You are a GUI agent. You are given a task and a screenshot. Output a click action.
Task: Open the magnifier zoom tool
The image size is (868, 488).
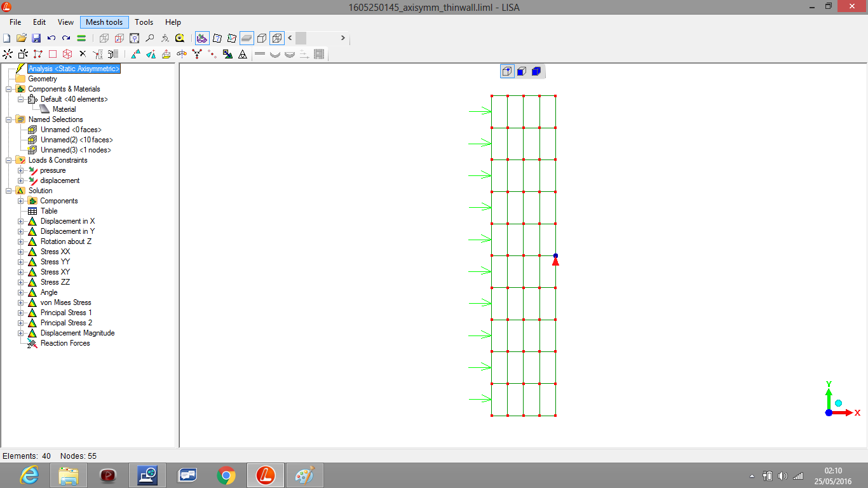(150, 38)
